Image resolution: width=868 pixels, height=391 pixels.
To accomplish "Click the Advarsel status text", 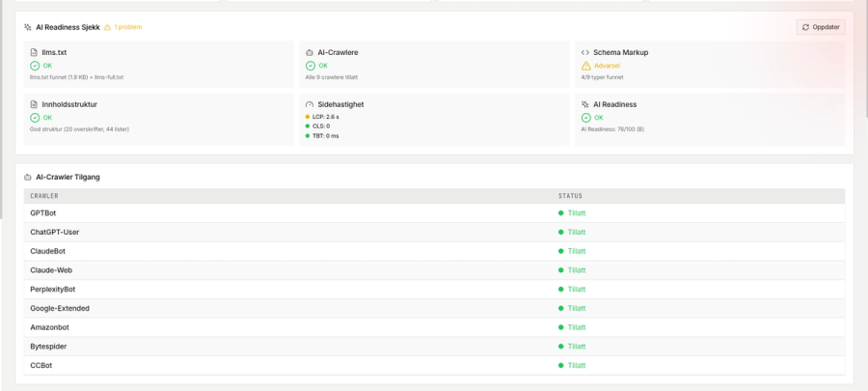I will click(607, 66).
